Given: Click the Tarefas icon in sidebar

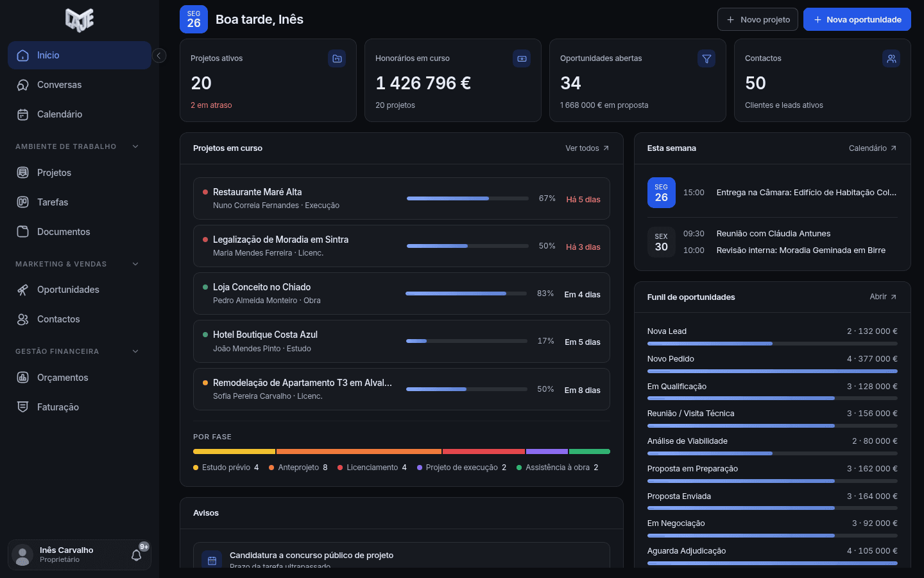Looking at the screenshot, I should point(22,202).
